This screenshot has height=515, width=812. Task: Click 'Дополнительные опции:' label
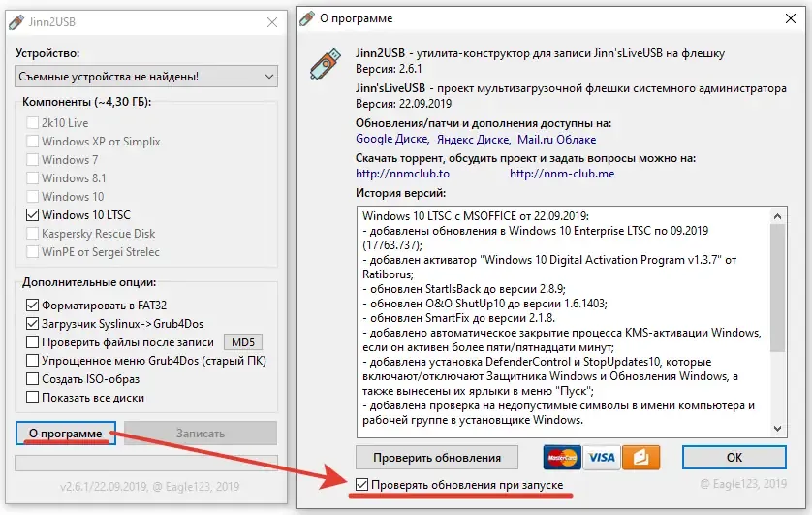click(x=89, y=282)
